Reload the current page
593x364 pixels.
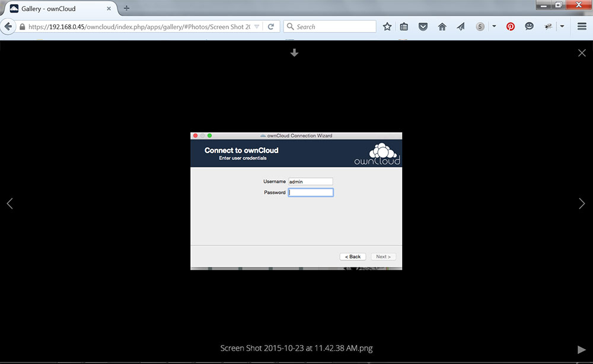tap(271, 27)
